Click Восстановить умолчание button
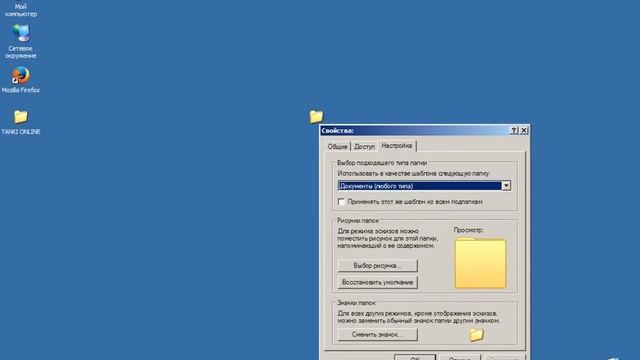Screen dimensions: 640x360 (x=377, y=282)
